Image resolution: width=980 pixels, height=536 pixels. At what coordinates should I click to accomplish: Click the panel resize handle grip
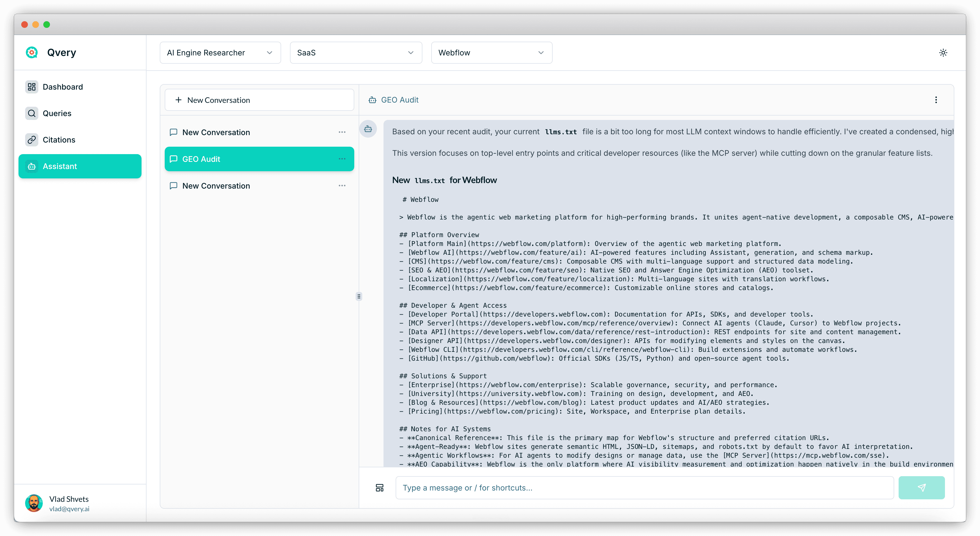pyautogui.click(x=359, y=296)
